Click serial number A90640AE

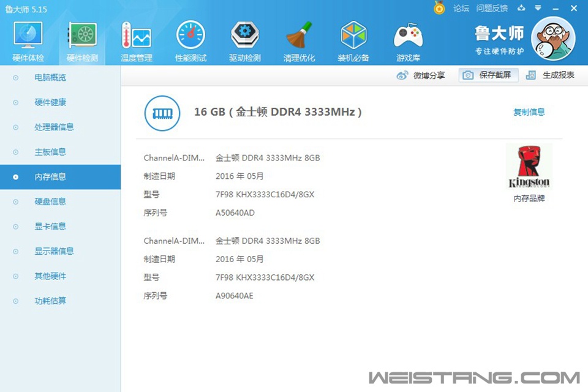point(235,296)
